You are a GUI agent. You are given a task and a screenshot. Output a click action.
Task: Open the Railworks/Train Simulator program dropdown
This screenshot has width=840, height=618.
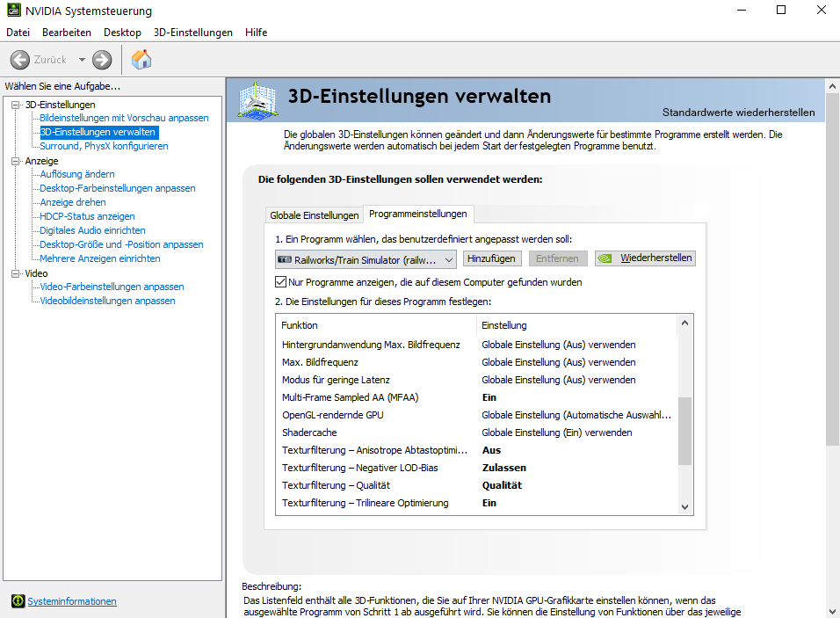[365, 259]
